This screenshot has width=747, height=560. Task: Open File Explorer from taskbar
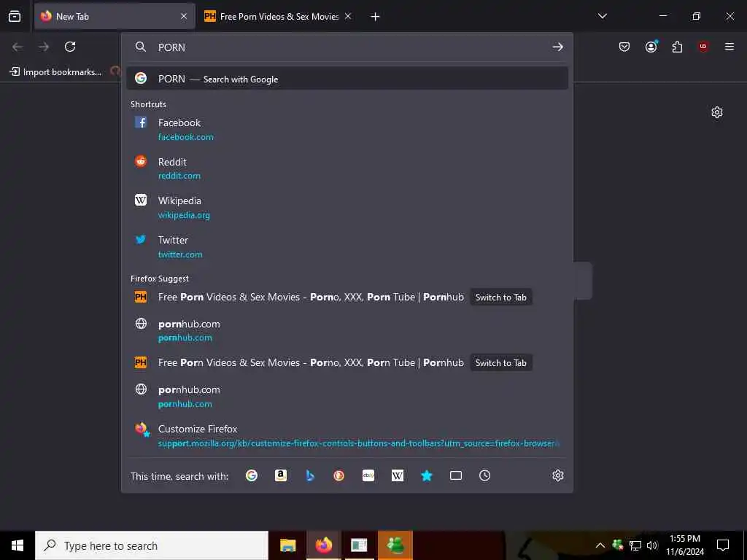coord(287,545)
